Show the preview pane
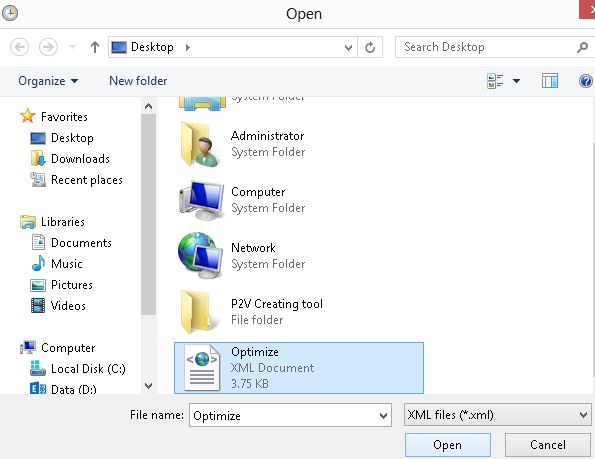The height and width of the screenshot is (459, 595). 550,81
